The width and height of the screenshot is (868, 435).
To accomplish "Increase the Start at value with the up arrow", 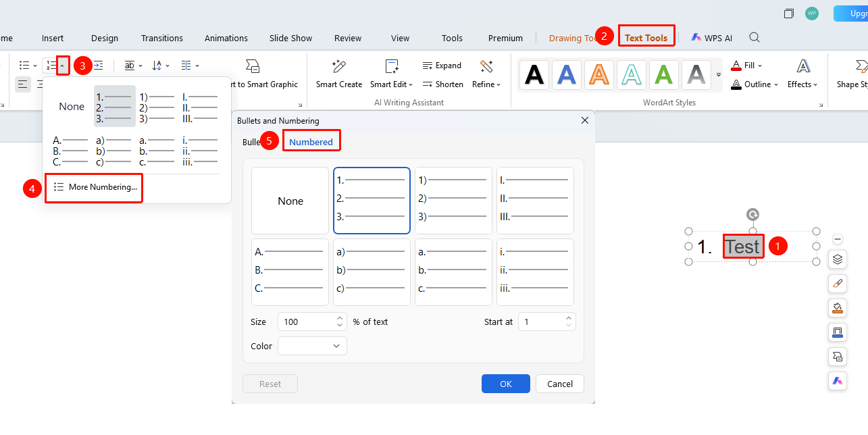I will (569, 317).
